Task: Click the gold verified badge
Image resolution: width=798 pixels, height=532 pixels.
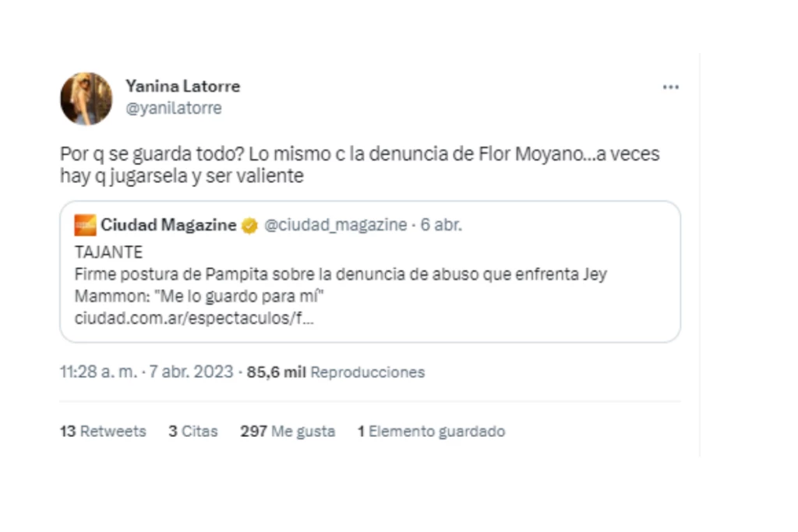Action: (x=249, y=226)
